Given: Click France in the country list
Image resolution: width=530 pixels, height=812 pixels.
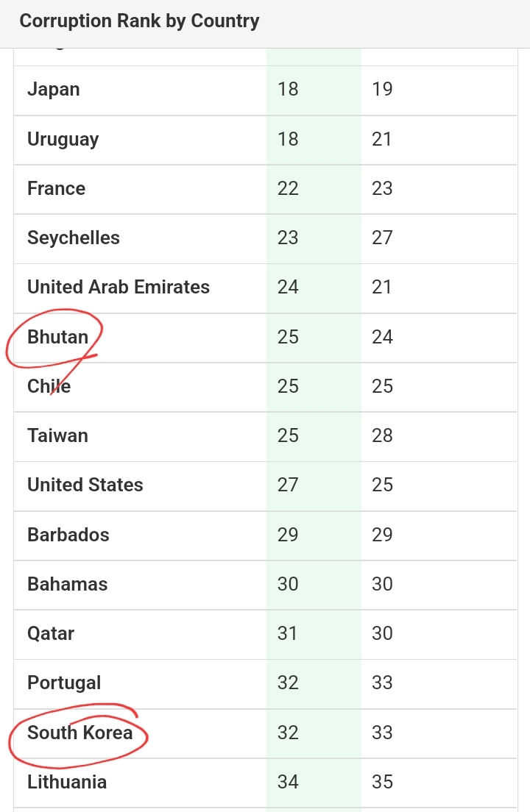Looking at the screenshot, I should pos(56,188).
